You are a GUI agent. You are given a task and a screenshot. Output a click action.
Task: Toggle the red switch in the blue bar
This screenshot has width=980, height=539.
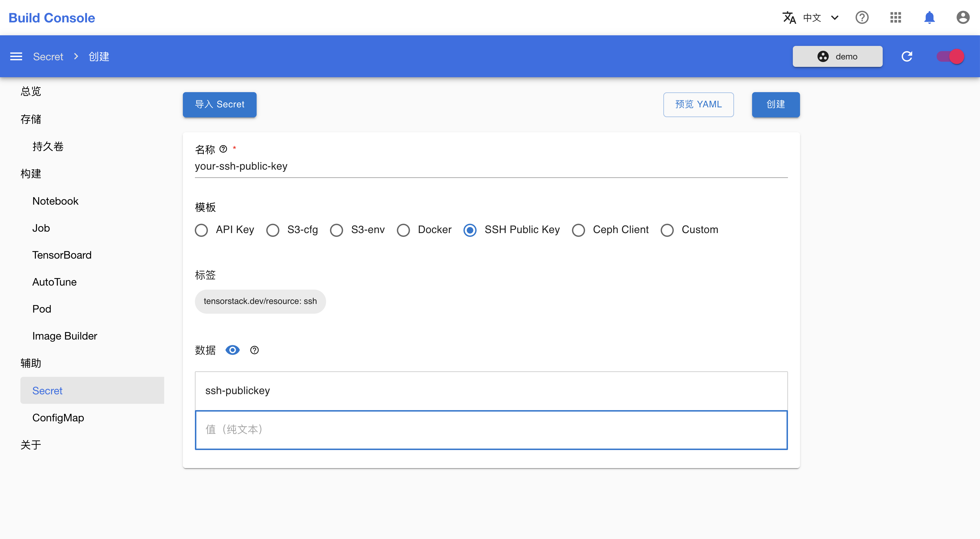[950, 57]
